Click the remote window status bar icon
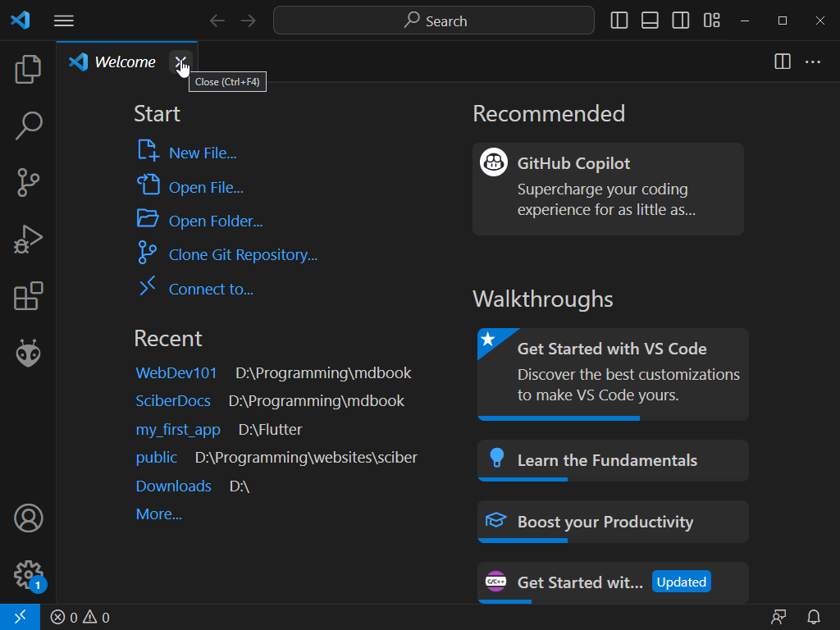The width and height of the screenshot is (840, 630). coord(20,617)
